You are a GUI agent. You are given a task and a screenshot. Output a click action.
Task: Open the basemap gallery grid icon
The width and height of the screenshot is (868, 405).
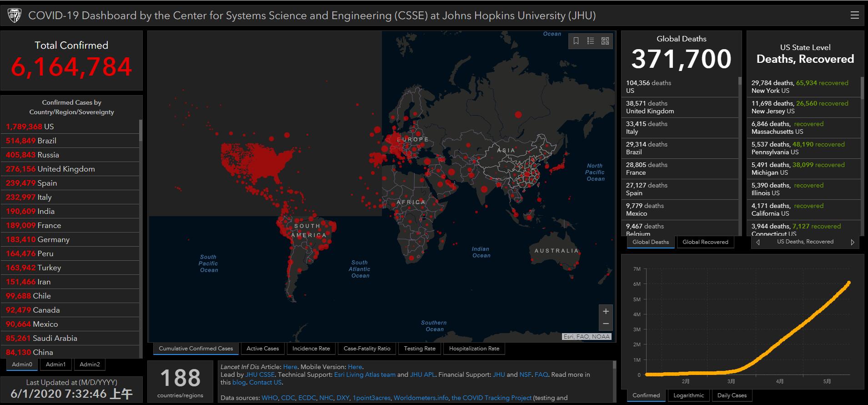605,41
